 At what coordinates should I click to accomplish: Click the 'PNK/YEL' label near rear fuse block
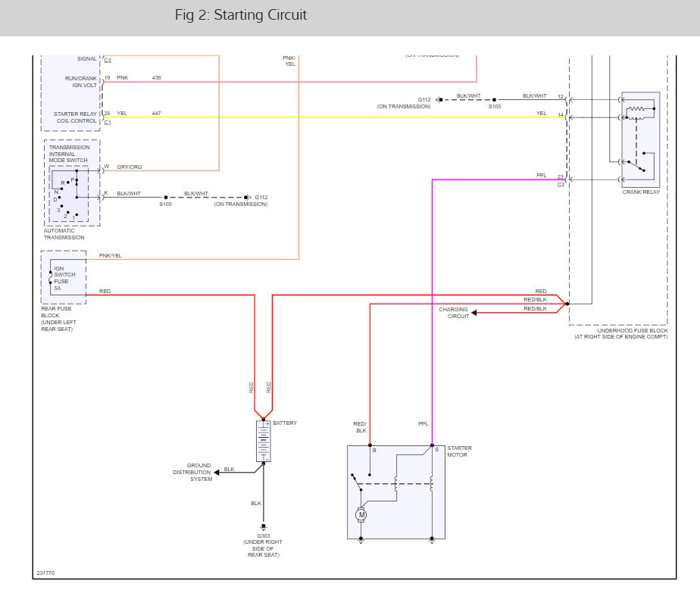111,256
